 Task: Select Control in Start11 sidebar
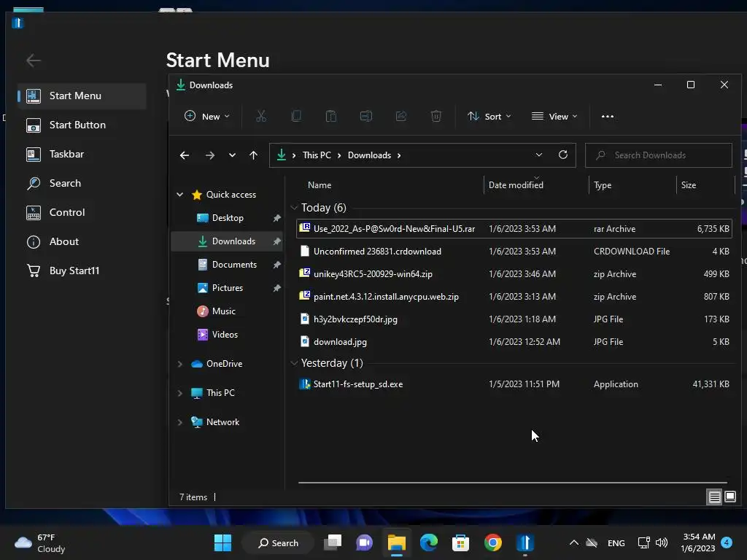(x=82, y=212)
